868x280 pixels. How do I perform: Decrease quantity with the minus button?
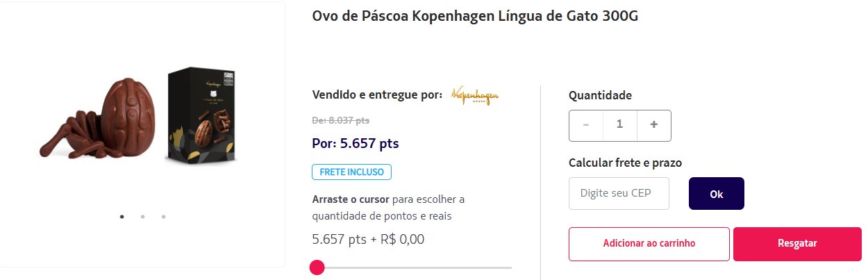[x=586, y=125]
